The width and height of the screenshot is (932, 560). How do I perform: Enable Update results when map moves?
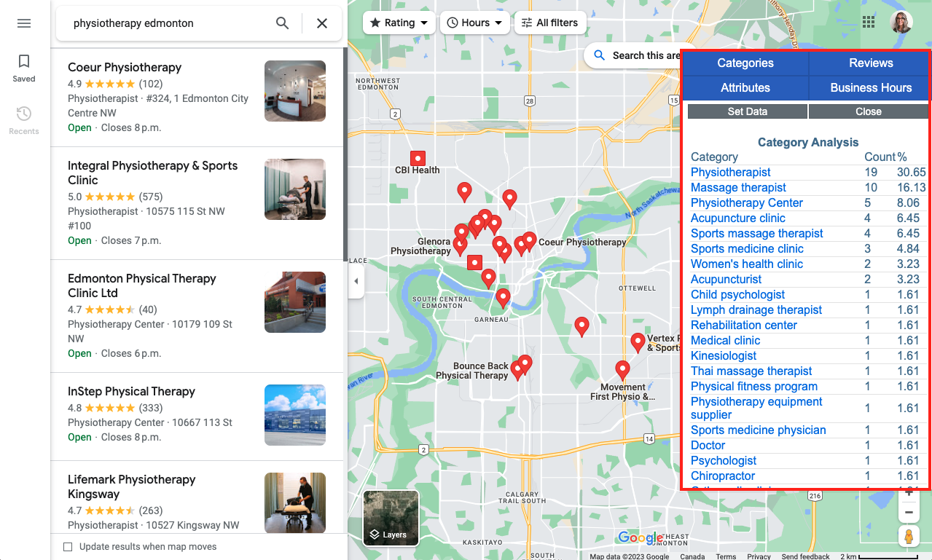point(68,547)
